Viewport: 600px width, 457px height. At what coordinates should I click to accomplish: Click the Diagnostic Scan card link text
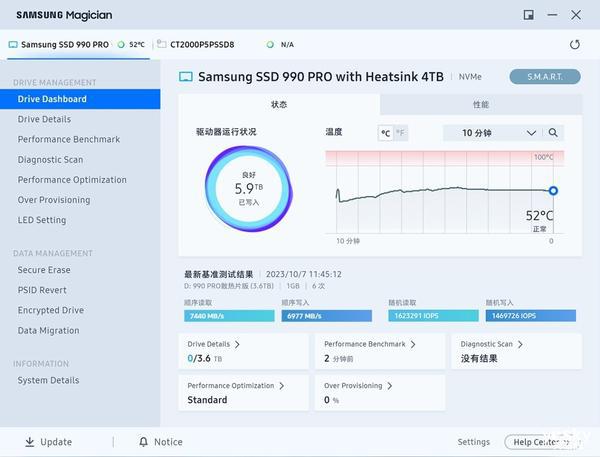coord(486,344)
